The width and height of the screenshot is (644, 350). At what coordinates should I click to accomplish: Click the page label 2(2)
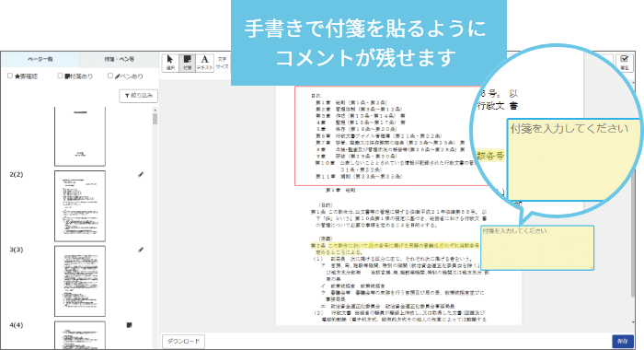17,174
